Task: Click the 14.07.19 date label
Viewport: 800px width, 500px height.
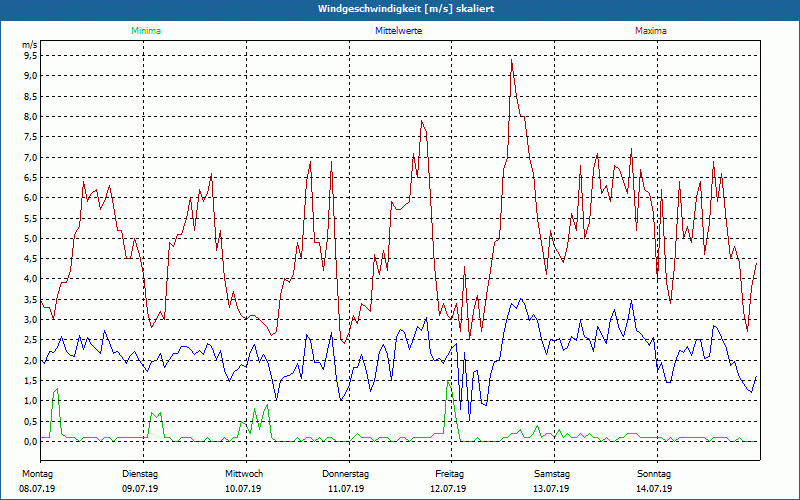Action: 654,489
